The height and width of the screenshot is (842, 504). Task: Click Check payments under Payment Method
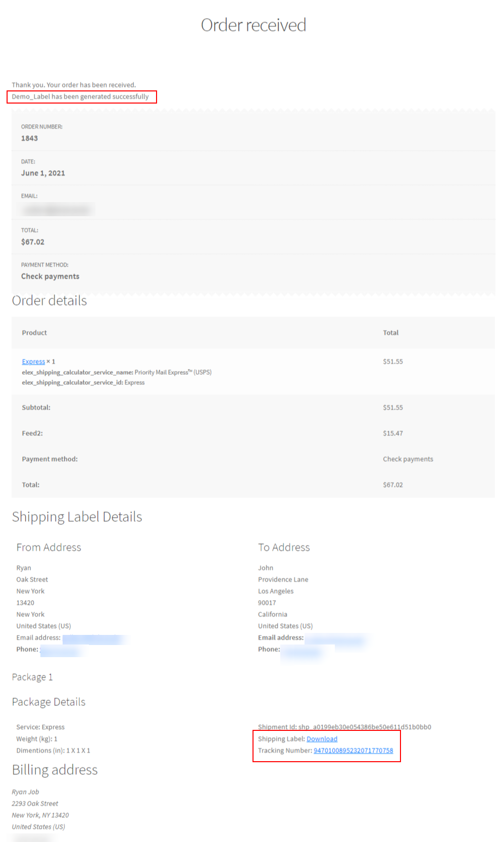pyautogui.click(x=50, y=276)
